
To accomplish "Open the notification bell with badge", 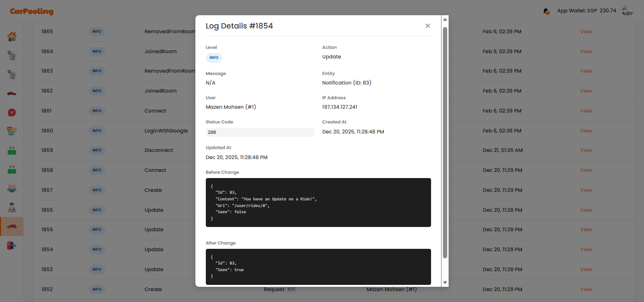I will 546,11.
